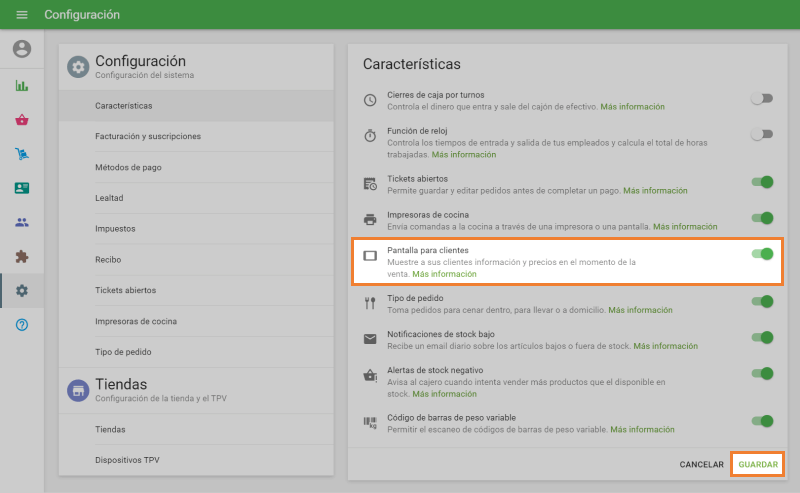Open the Impuestos settings entry
Screen dimensions: 800x493
pyautogui.click(x=115, y=229)
